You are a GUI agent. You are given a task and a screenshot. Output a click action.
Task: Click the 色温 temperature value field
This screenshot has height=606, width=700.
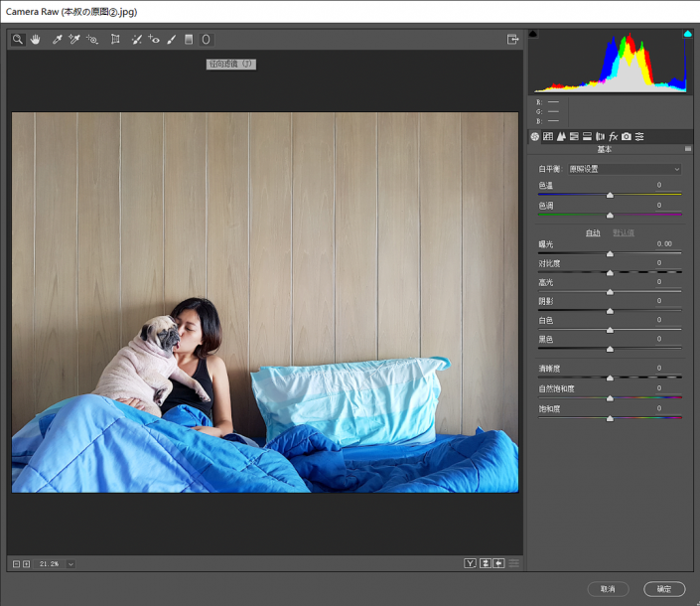(x=658, y=185)
